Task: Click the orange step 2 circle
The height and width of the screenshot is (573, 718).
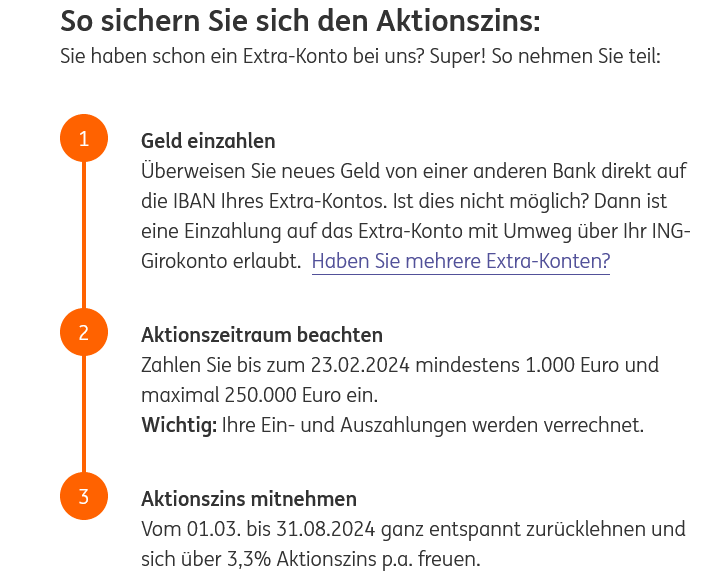Action: point(84,332)
